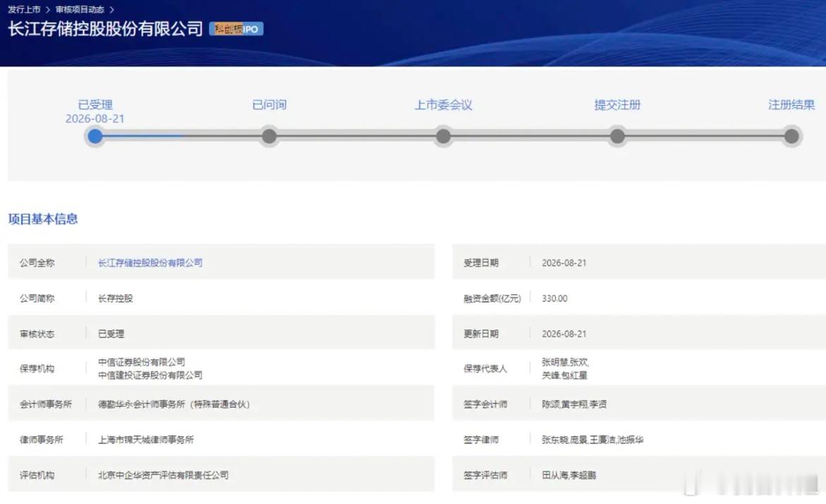Click the 签字评估师 field label

(485, 474)
